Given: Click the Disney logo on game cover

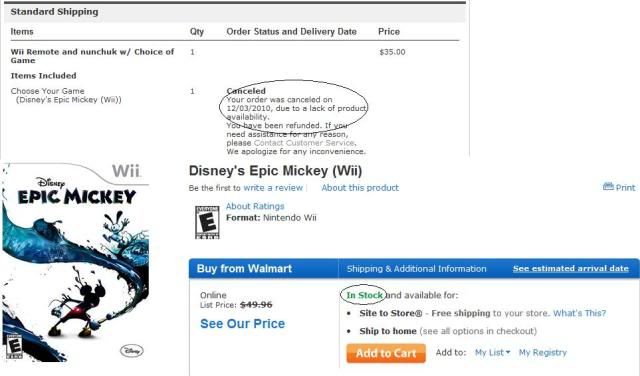Looking at the screenshot, I should pos(131,351).
